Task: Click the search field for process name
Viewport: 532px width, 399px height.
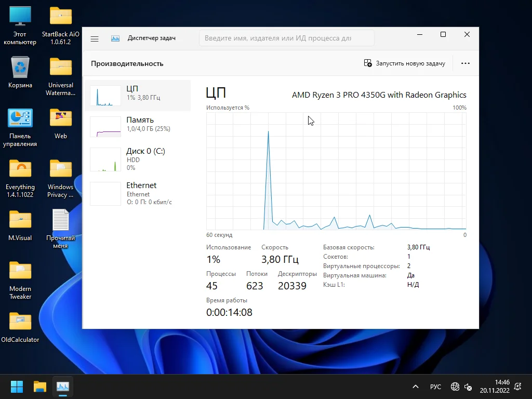Action: pyautogui.click(x=287, y=38)
